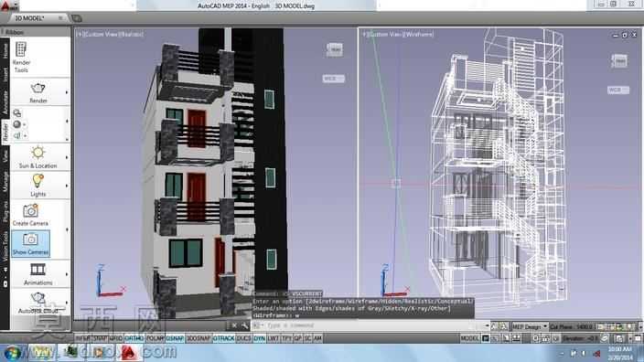This screenshot has height=362, width=644.
Task: Toggle OTRACK object snap tracking
Action: click(x=223, y=338)
